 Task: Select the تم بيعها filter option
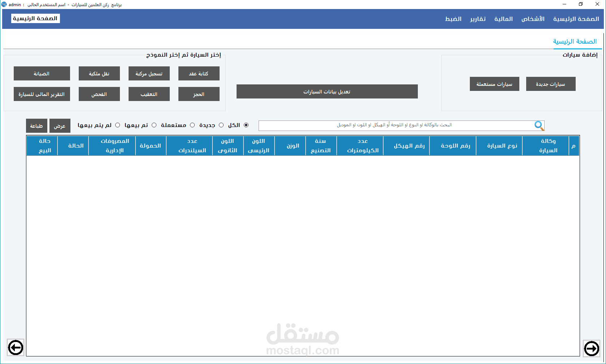153,125
